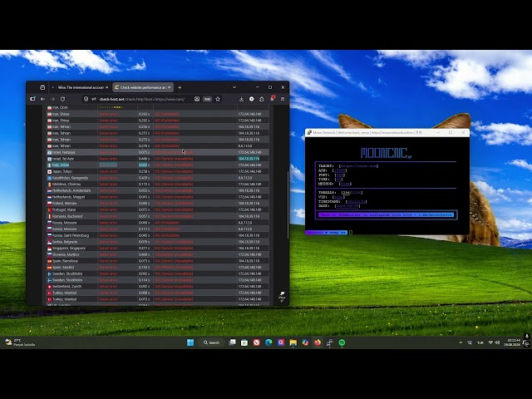The image size is (532, 399).
Task: Click the taskbar Search box
Action: coord(212,342)
